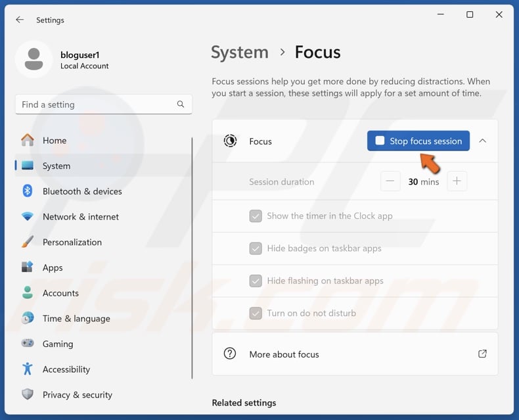Open Accounts settings page

pos(103,292)
